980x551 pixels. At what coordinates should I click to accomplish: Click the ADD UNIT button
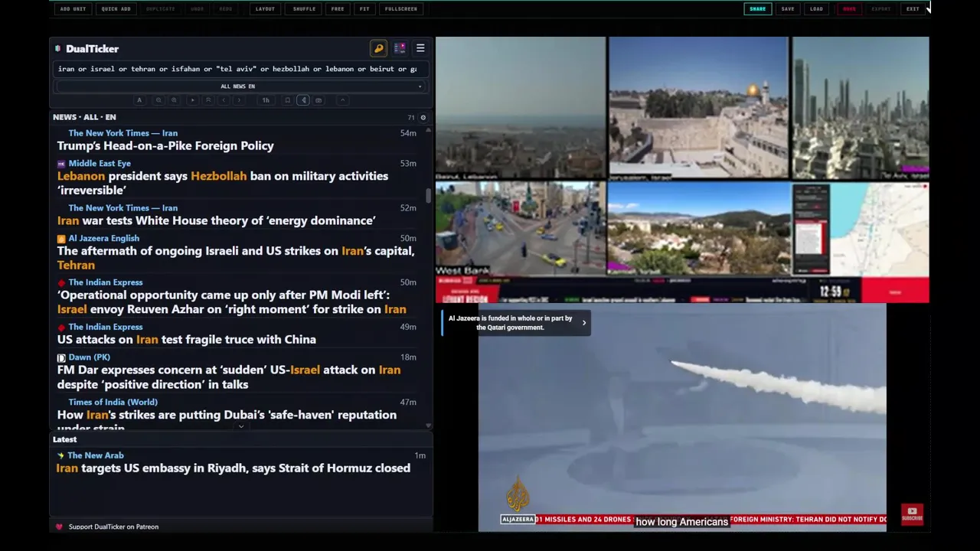pos(73,9)
